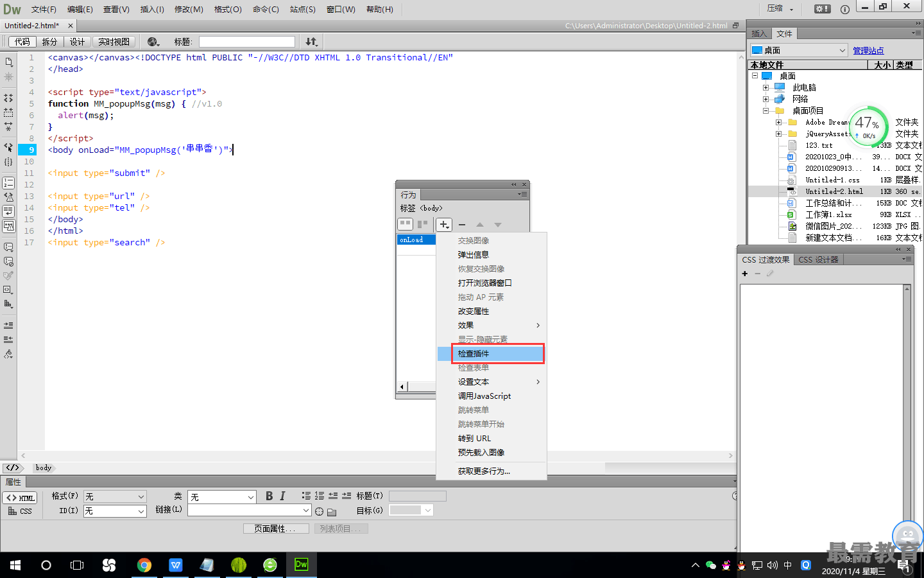The image size is (924, 578).
Task: Switch to 拆分 split view
Action: coord(49,42)
